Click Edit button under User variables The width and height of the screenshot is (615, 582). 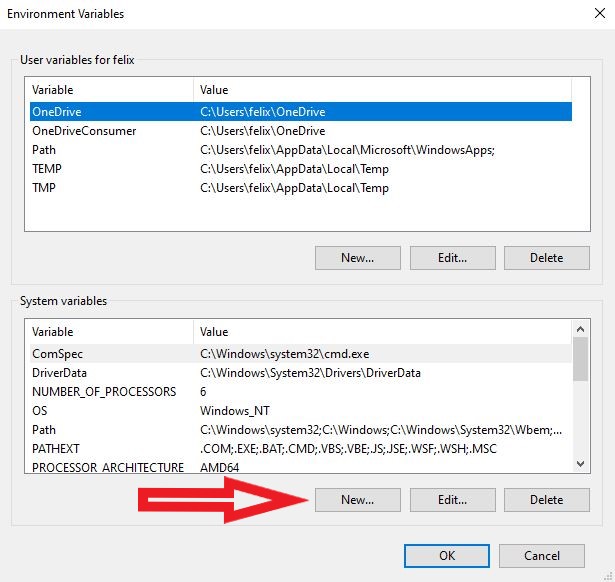click(x=452, y=257)
